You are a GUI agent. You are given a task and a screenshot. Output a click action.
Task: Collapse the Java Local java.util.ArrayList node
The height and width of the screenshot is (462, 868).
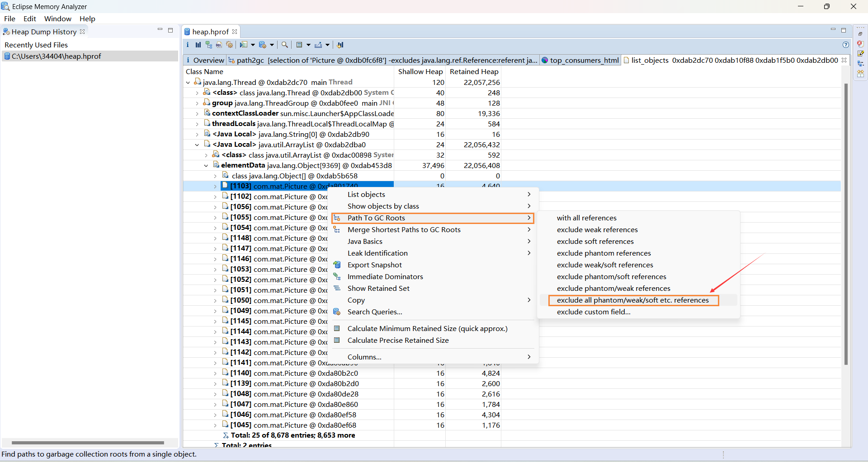click(x=197, y=145)
